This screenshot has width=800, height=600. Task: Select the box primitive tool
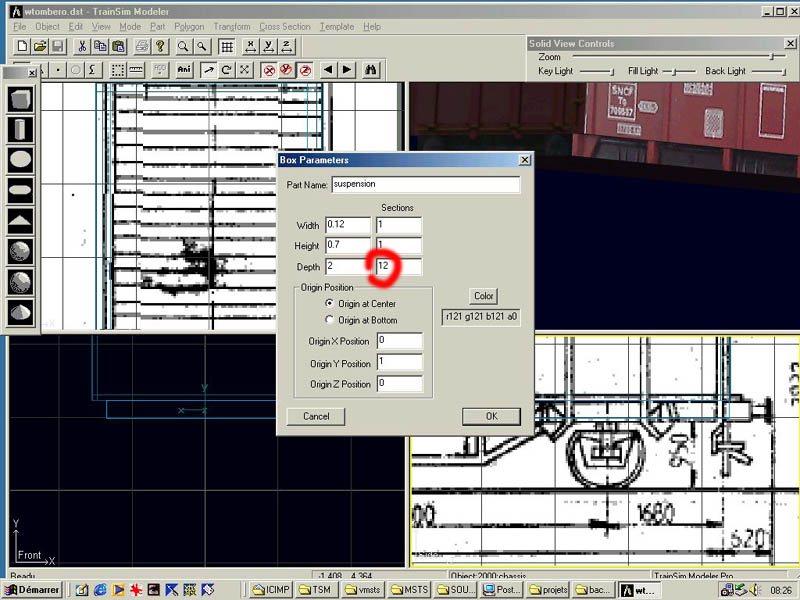point(21,99)
